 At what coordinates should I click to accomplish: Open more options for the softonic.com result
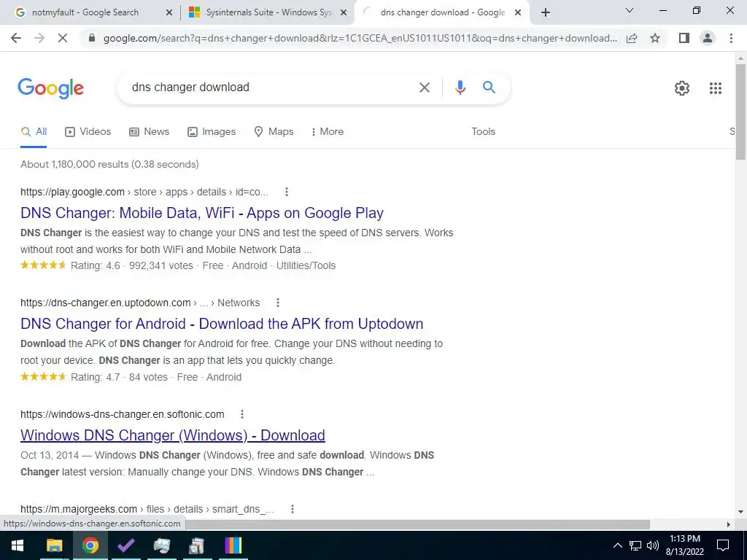[x=242, y=414]
